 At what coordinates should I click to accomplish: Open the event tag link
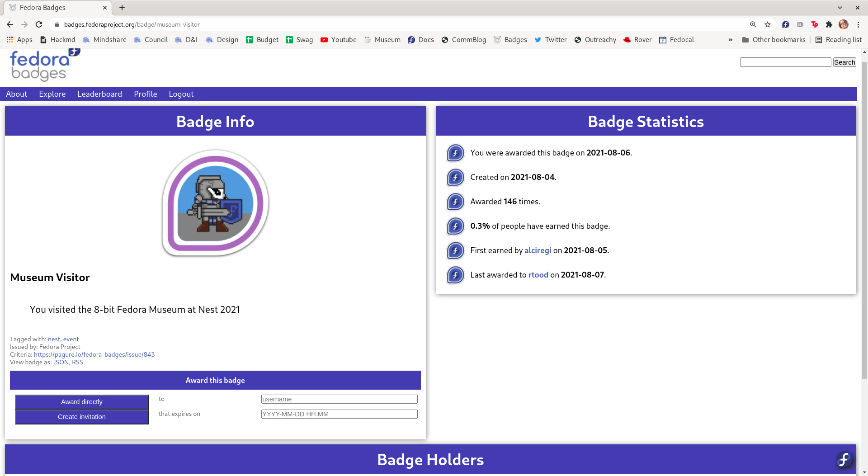pos(71,339)
